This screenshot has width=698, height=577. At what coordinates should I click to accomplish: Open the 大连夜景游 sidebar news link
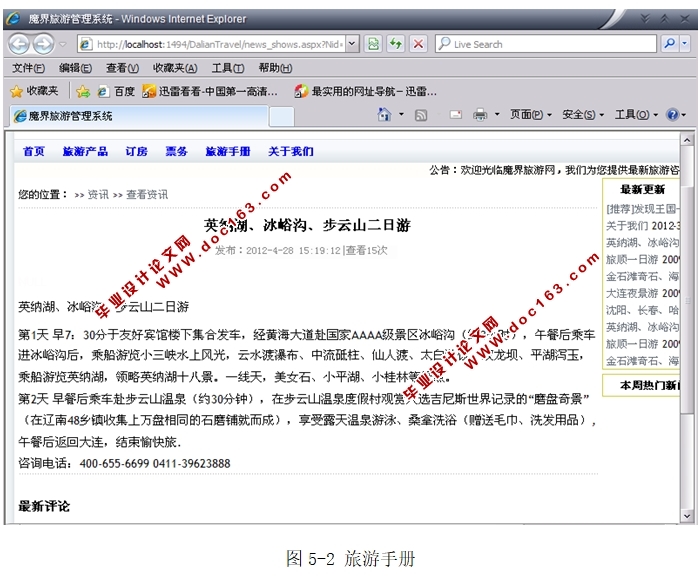[x=643, y=293]
